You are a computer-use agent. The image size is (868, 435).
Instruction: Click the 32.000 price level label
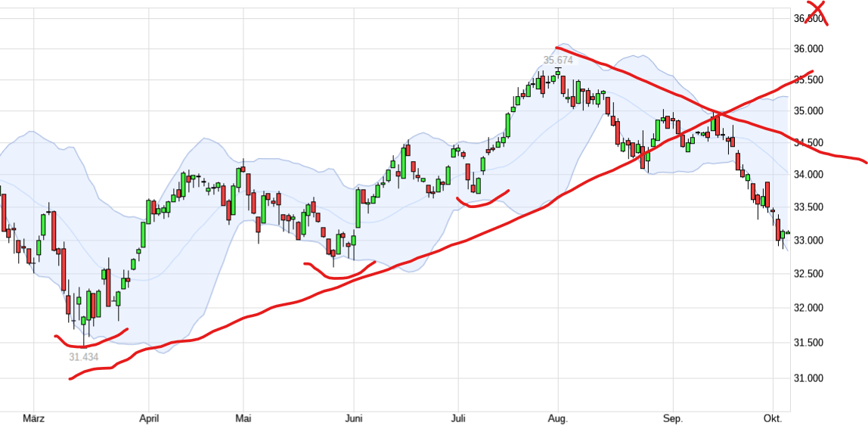tap(809, 308)
